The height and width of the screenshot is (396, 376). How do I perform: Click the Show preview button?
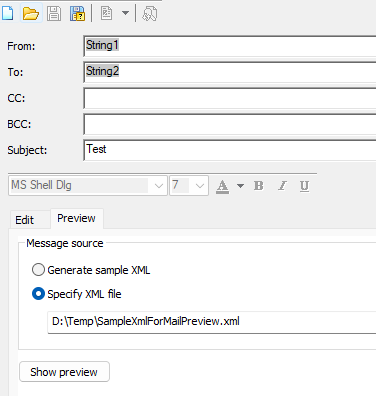[x=64, y=372]
